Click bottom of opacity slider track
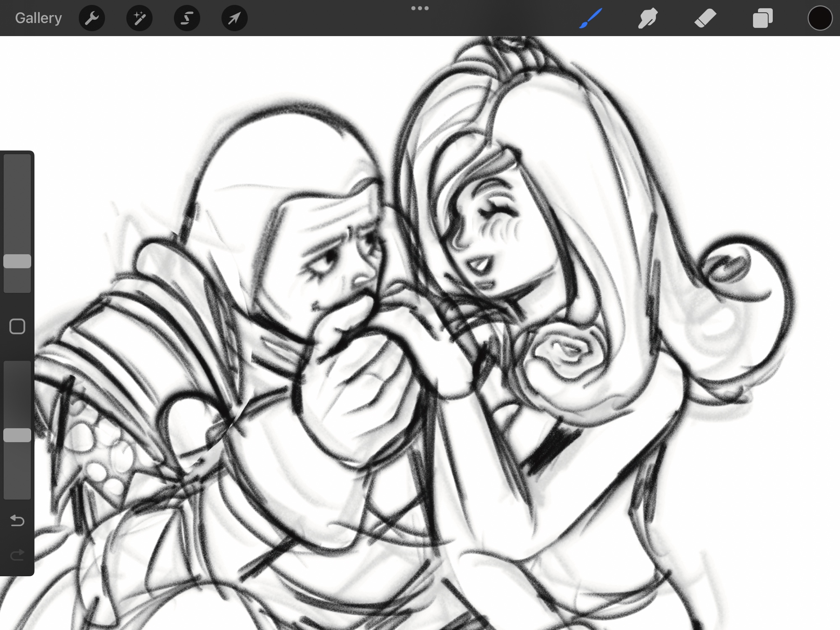The width and height of the screenshot is (840, 630). tap(17, 491)
